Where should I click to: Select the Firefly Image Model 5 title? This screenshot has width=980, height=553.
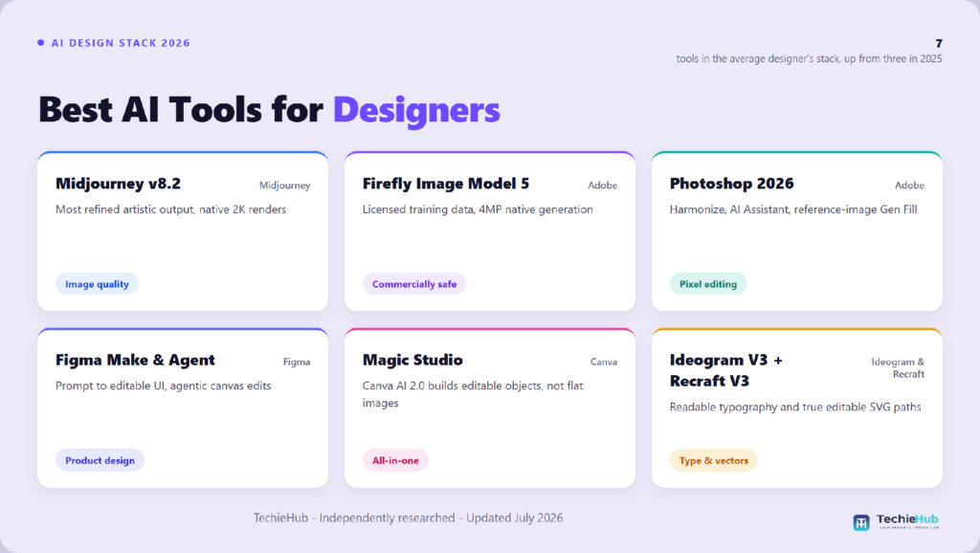446,184
